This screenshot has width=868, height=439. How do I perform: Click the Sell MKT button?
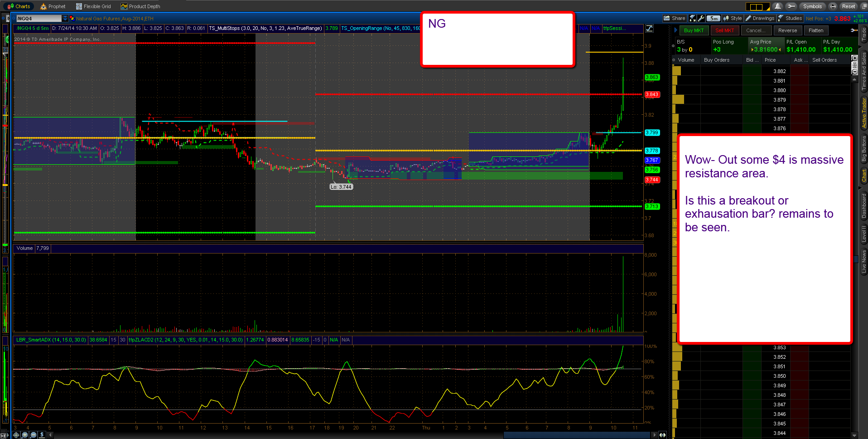click(x=724, y=30)
